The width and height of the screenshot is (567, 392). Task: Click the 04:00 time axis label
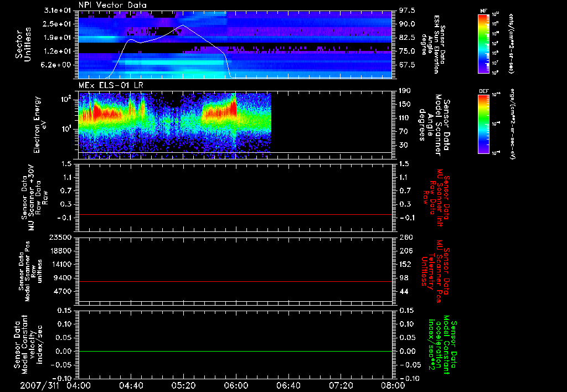point(79,385)
